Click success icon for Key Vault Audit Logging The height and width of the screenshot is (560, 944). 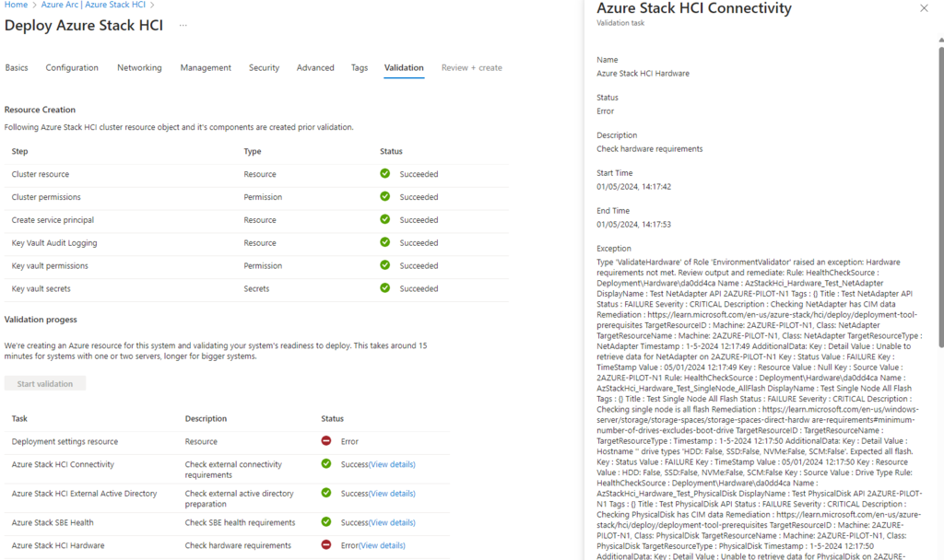coord(385,243)
